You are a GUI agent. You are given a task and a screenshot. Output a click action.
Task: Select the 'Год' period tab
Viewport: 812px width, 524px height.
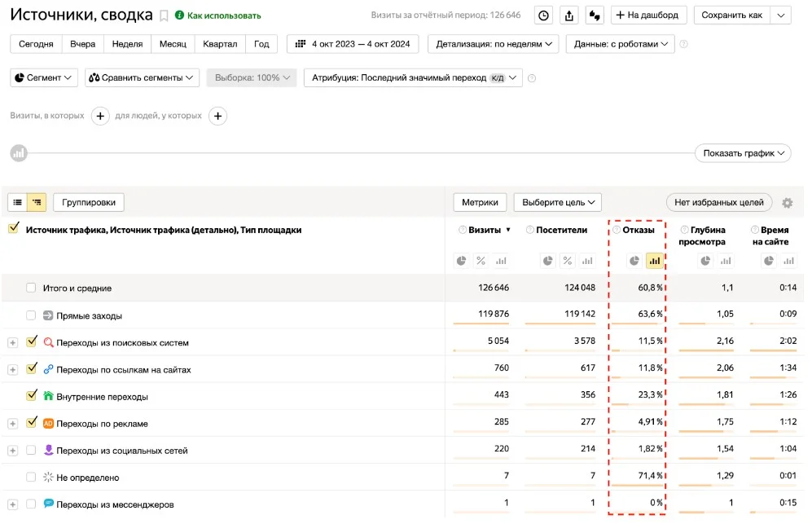(x=261, y=44)
